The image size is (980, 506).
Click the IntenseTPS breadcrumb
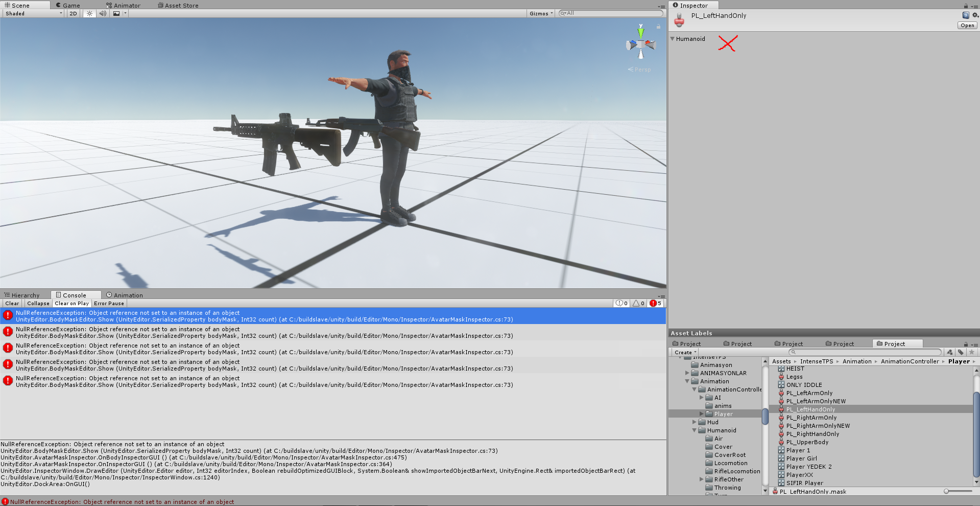[x=816, y=361]
